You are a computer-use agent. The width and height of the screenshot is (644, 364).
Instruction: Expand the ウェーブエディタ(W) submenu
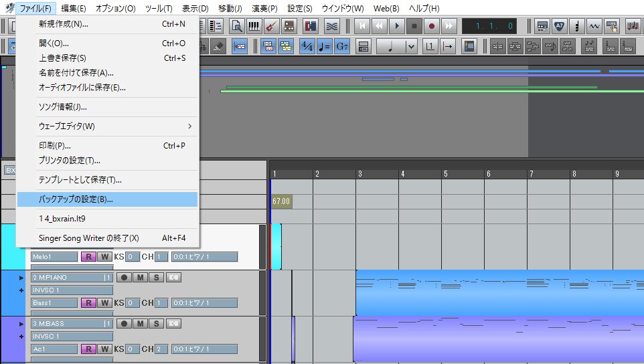point(108,126)
